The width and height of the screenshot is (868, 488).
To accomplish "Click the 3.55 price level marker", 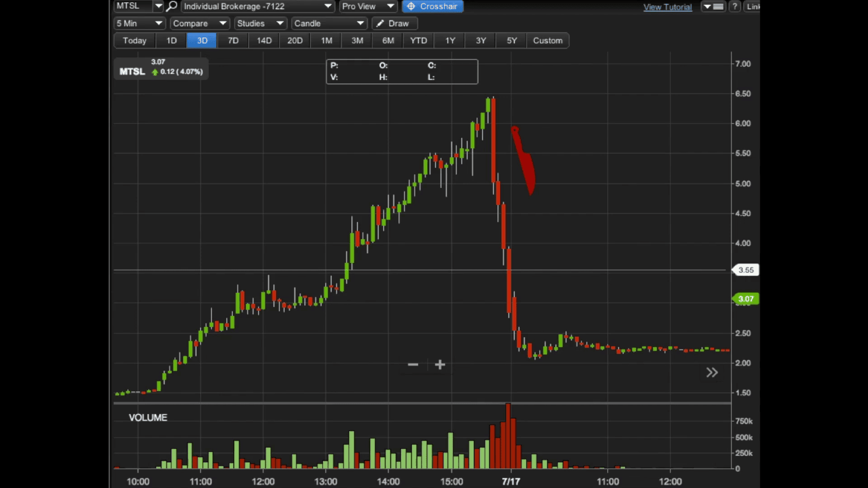I will [745, 270].
